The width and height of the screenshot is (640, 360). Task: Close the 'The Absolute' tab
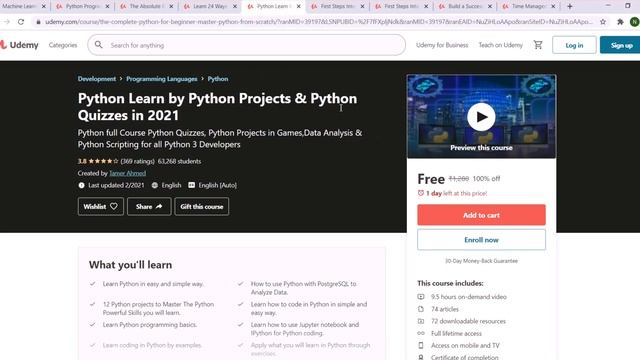[x=171, y=7]
